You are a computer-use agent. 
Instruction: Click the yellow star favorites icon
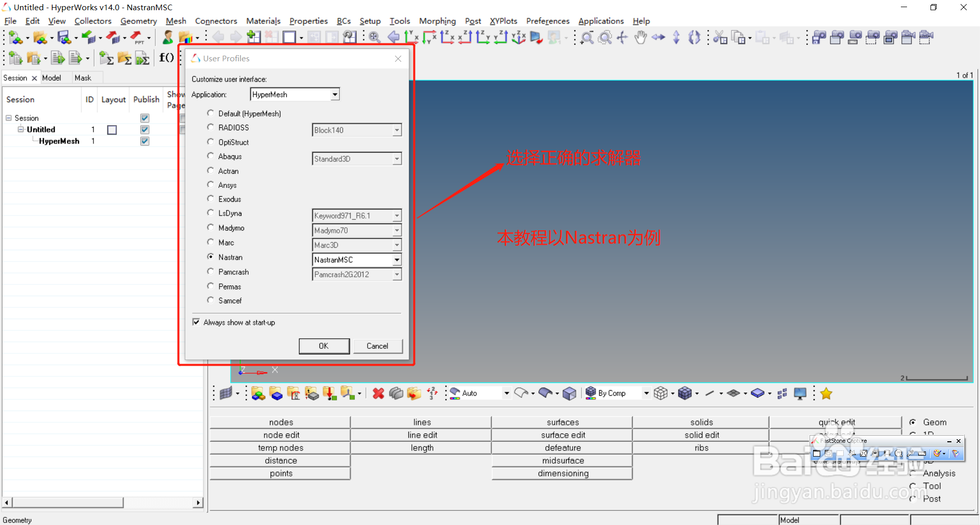click(x=826, y=393)
